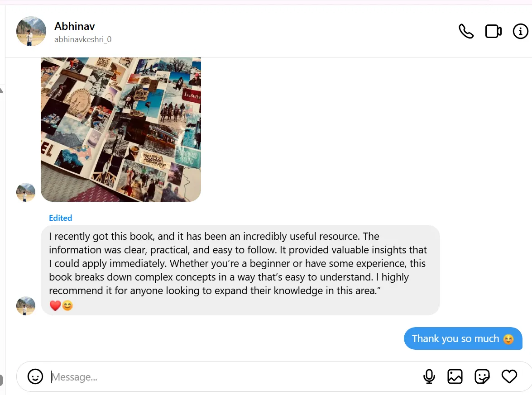Open conversation info details
The width and height of the screenshot is (532, 395).
(520, 31)
